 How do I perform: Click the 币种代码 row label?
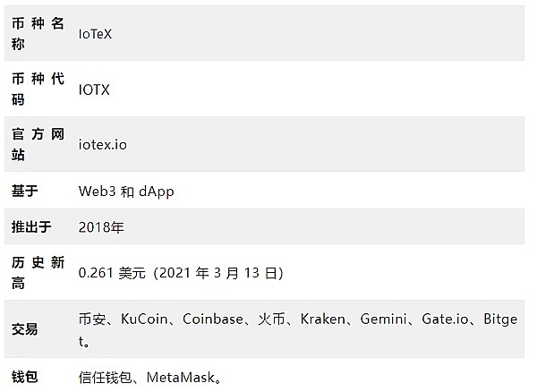(37, 89)
